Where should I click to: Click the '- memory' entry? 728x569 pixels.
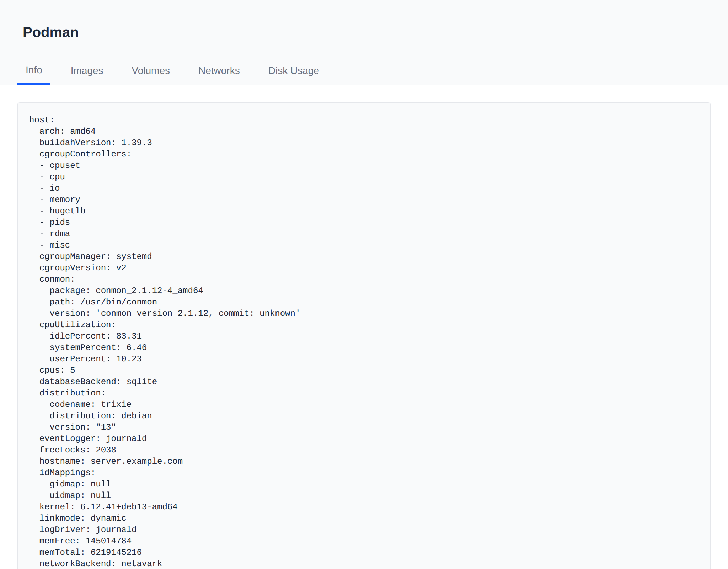60,200
